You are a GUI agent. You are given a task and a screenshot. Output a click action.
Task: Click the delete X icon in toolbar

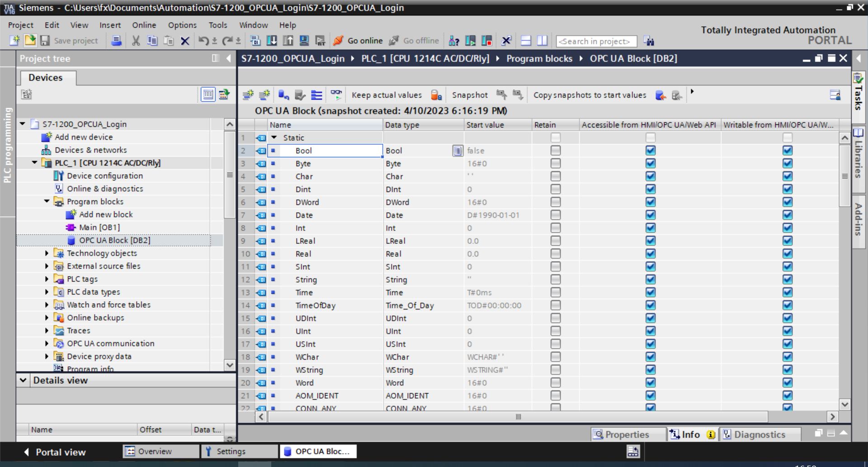185,41
